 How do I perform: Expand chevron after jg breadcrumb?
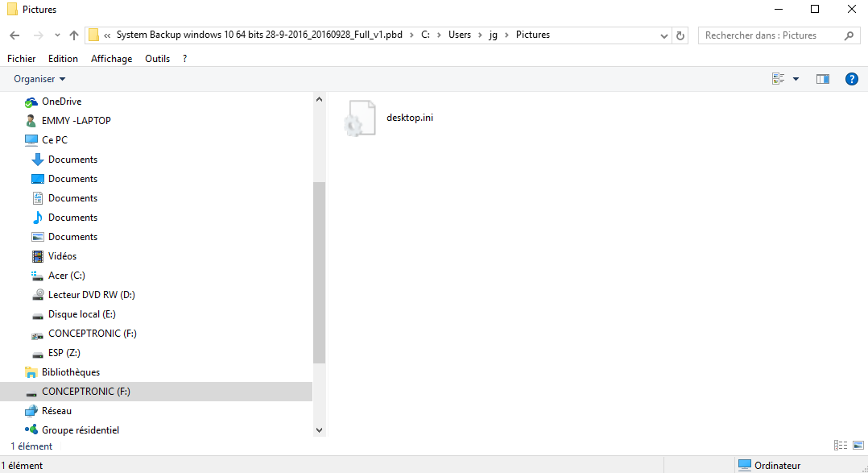click(x=506, y=35)
